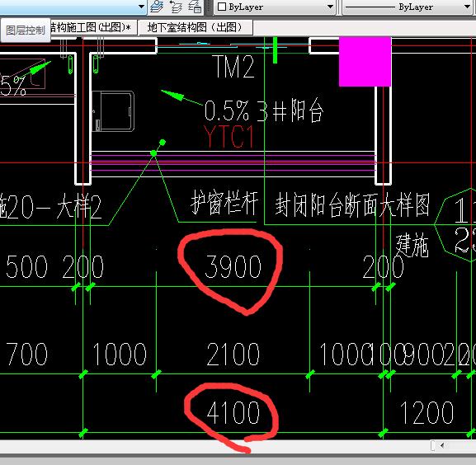Click the TM2 door label
Screen dimensions: 476x465
point(234,67)
